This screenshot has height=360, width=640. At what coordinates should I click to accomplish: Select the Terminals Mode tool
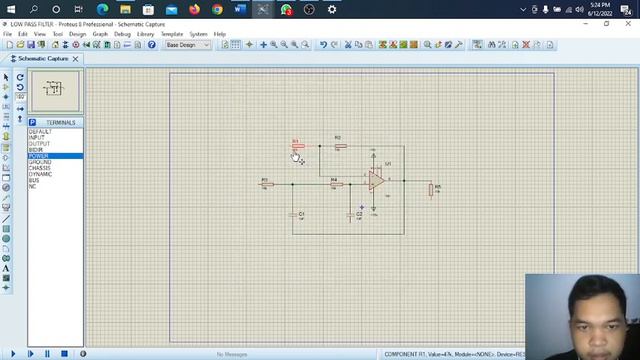pyautogui.click(x=6, y=147)
